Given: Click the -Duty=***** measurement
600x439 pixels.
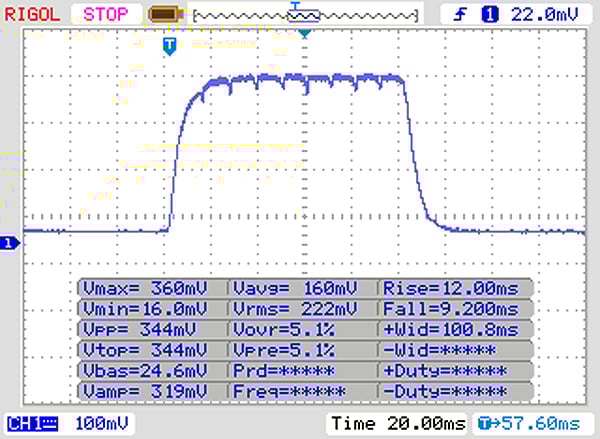Looking at the screenshot, I should coord(445,391).
